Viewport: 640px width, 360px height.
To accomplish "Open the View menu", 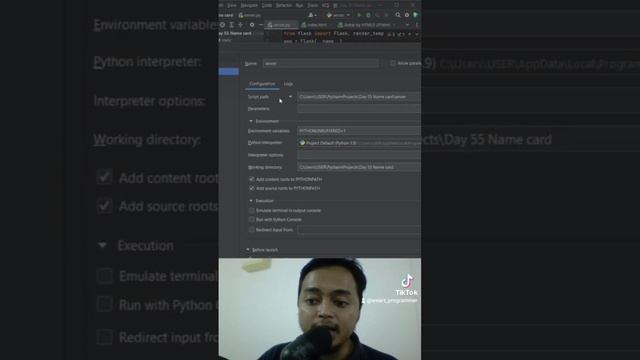I will [x=232, y=5].
